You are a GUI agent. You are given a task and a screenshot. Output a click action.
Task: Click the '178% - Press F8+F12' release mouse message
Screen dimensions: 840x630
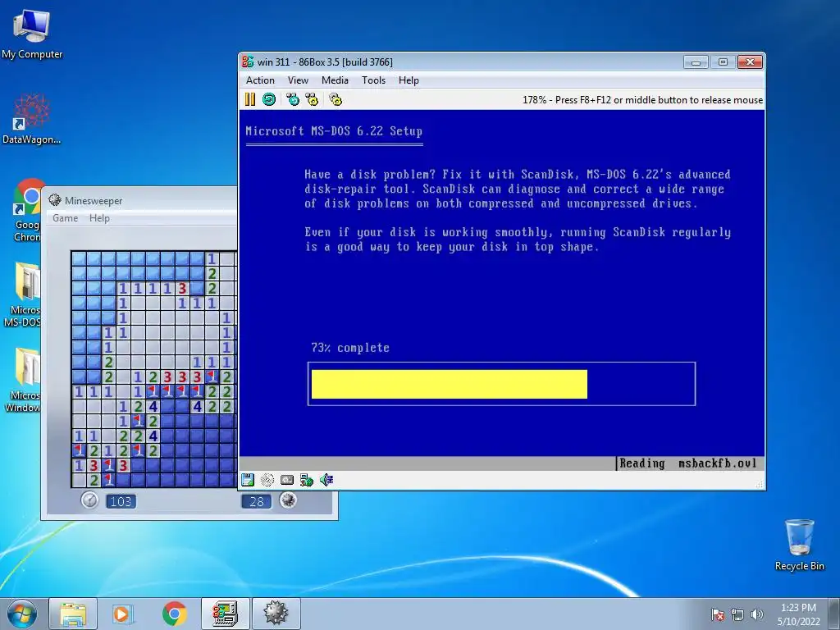tap(642, 99)
